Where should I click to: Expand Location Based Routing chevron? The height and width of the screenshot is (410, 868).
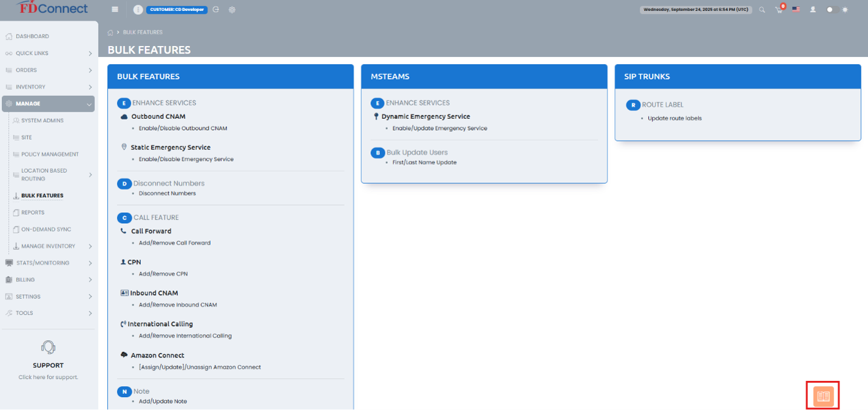(x=90, y=175)
